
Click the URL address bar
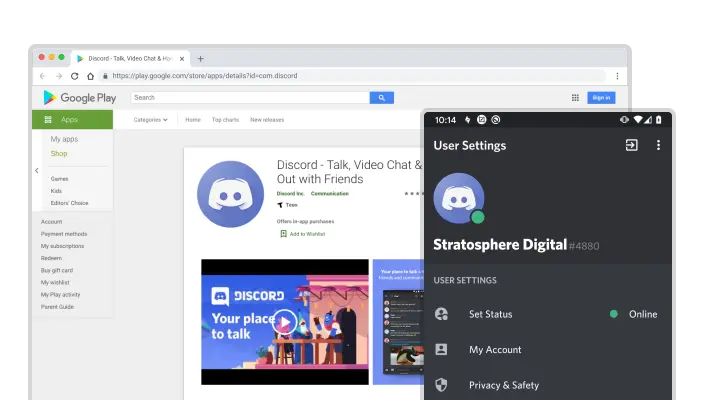[352, 76]
